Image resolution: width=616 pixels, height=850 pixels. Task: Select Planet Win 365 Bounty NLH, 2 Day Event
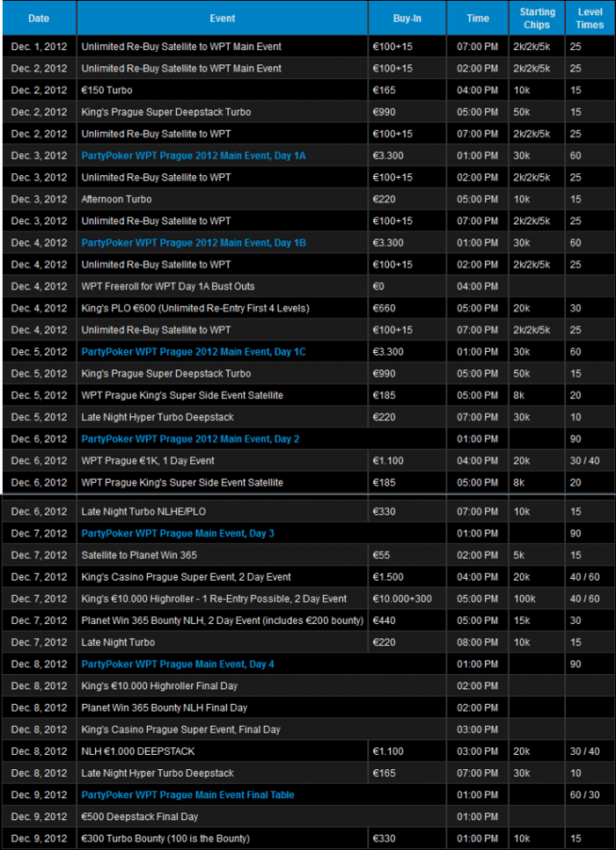223,620
